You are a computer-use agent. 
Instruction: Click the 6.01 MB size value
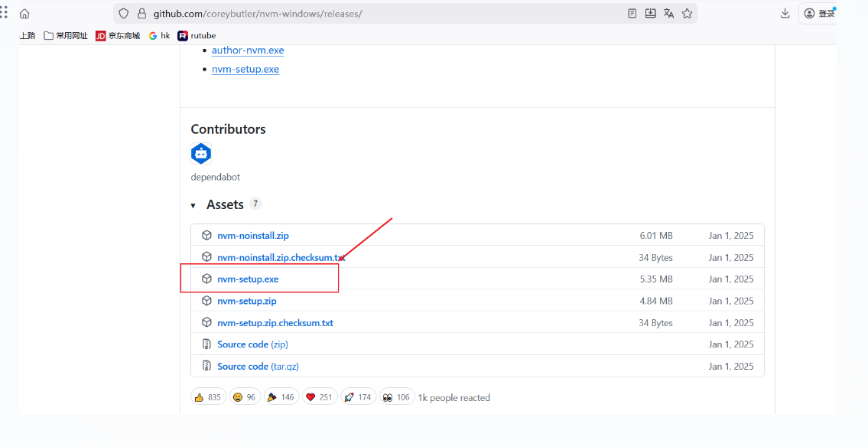point(656,236)
